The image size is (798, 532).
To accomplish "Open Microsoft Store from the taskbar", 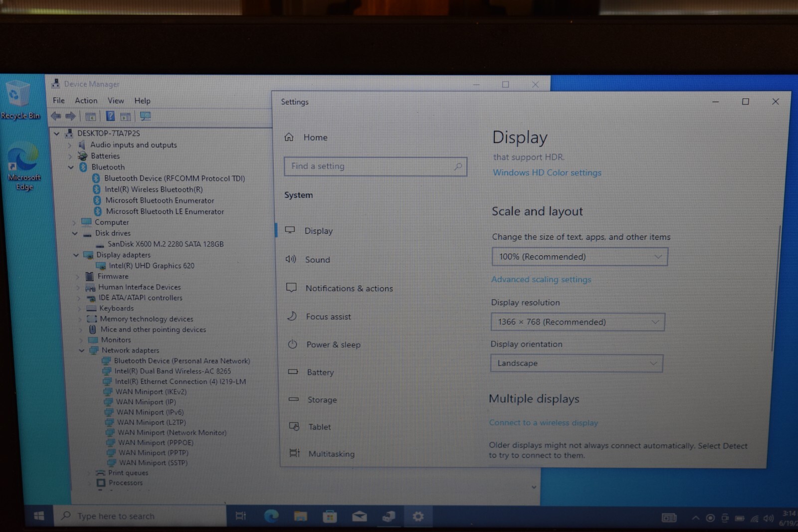I will click(330, 517).
